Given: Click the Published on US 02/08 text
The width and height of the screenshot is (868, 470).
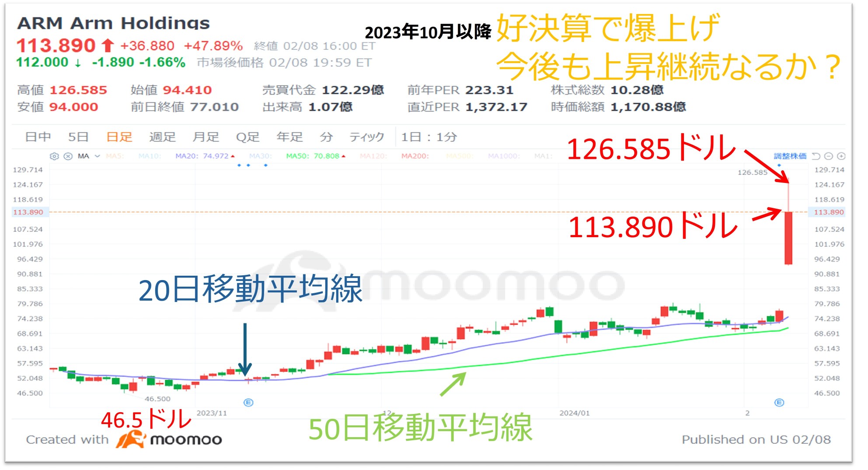Looking at the screenshot, I should [x=756, y=439].
